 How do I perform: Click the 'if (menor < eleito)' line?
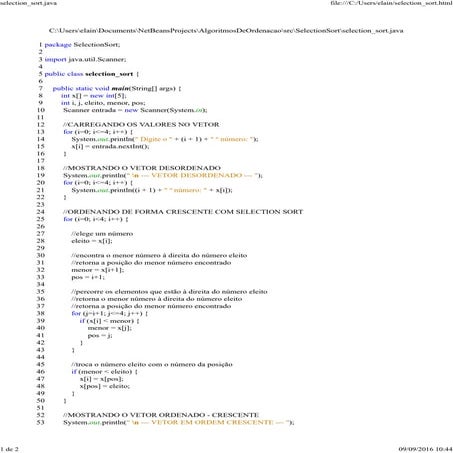104,372
